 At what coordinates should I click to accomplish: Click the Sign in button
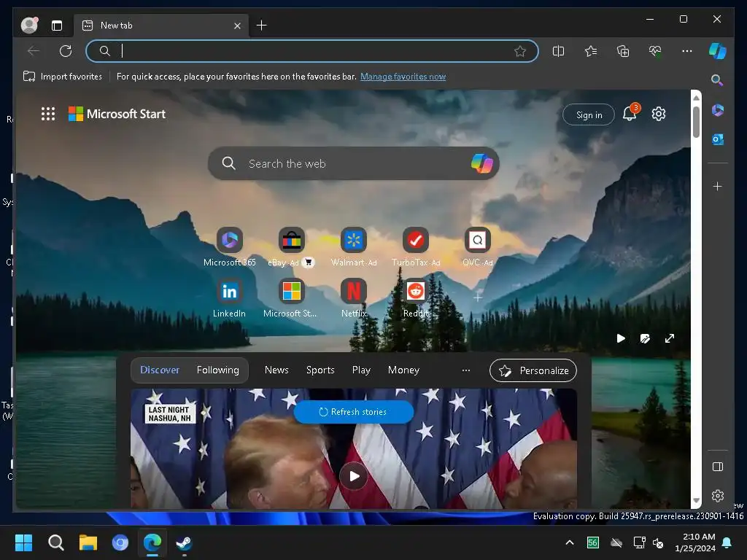(589, 114)
